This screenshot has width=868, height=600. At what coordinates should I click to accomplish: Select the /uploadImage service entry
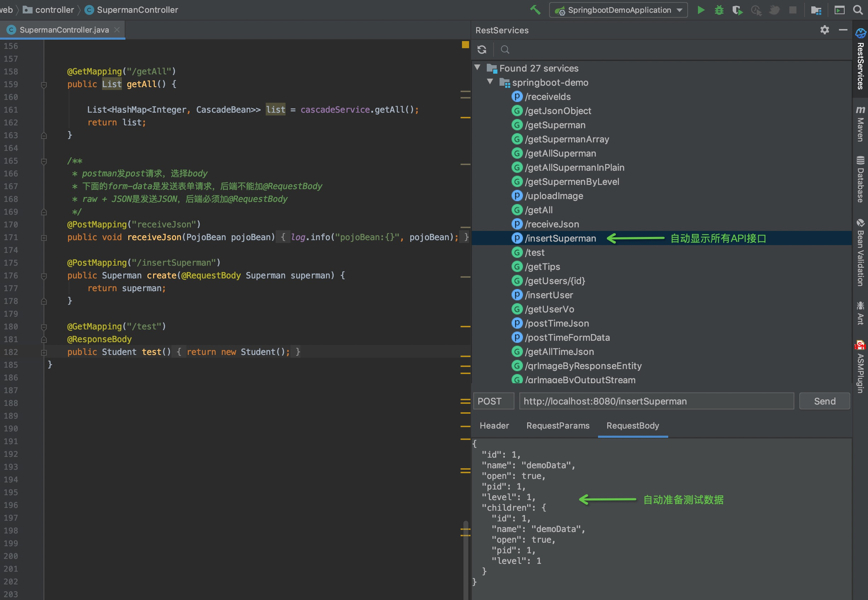click(x=554, y=196)
